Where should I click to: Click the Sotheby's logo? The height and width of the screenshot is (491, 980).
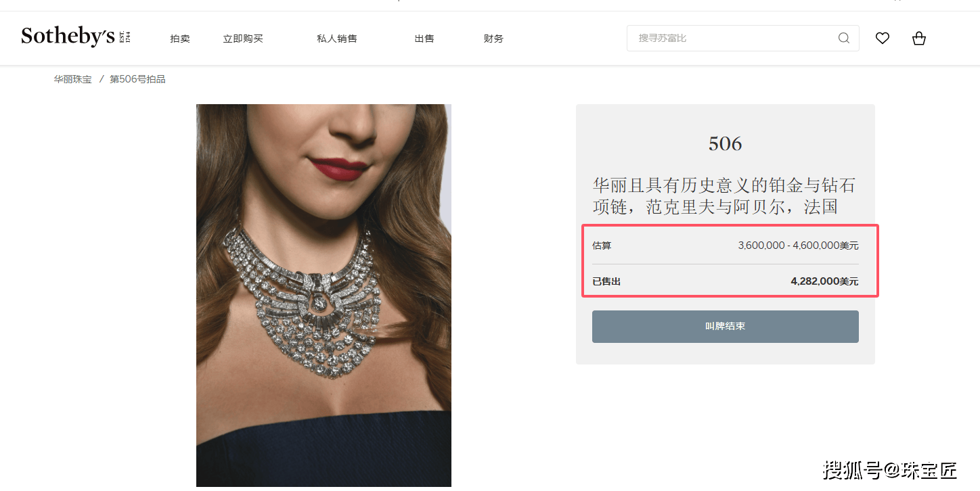point(75,37)
